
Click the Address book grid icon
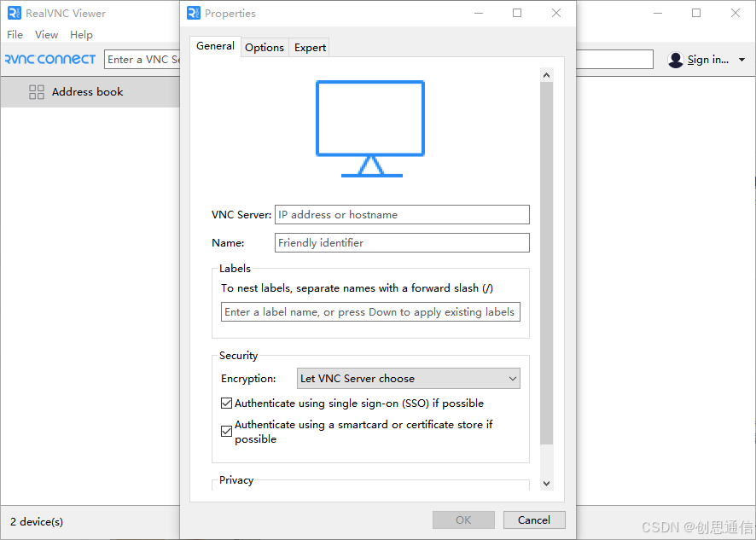click(x=37, y=91)
